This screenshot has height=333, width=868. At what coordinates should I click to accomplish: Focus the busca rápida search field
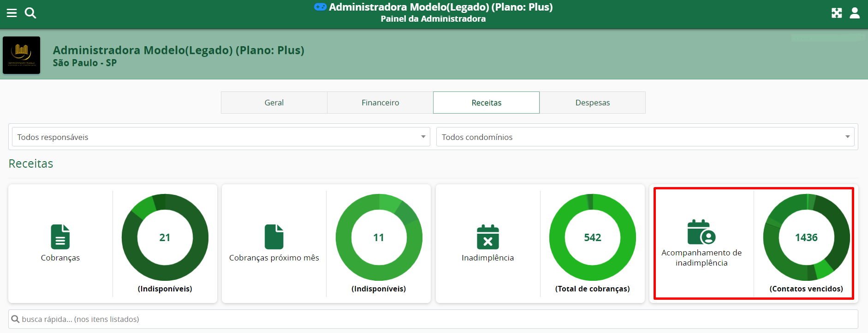(434, 319)
